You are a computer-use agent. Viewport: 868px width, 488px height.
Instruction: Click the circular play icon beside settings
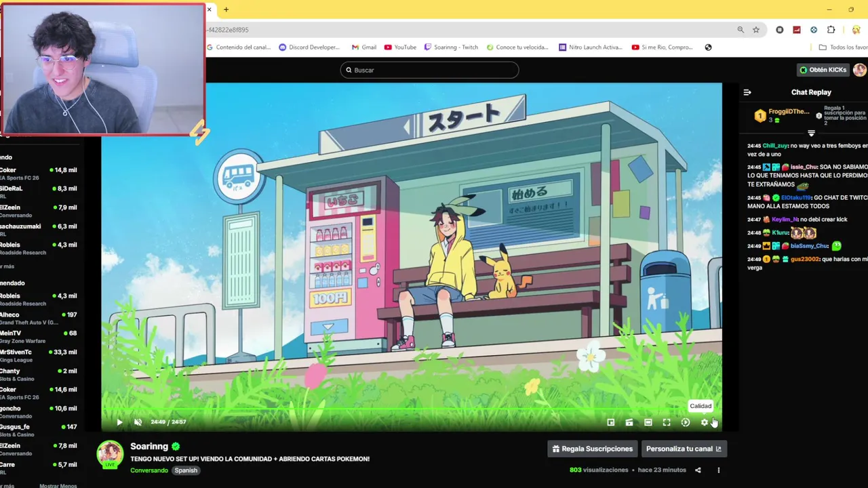tap(686, 422)
